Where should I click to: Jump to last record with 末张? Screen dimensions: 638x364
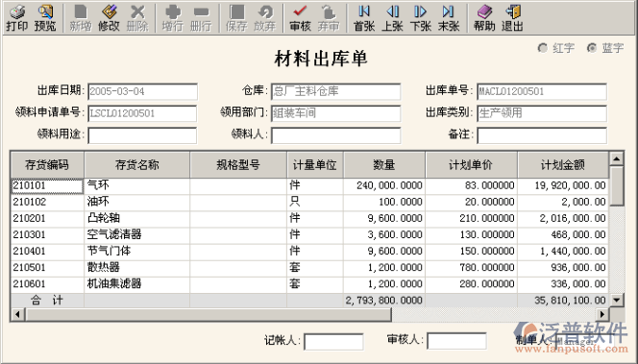pyautogui.click(x=449, y=18)
